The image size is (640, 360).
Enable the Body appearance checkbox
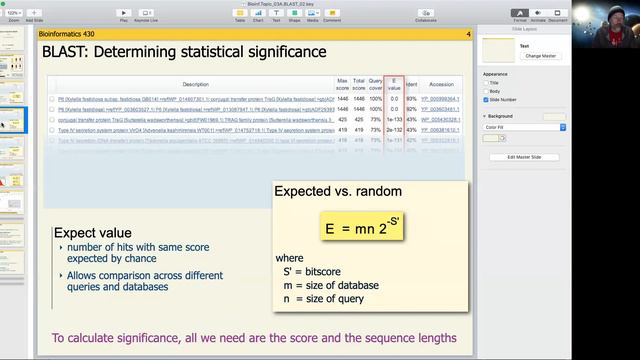click(x=486, y=91)
